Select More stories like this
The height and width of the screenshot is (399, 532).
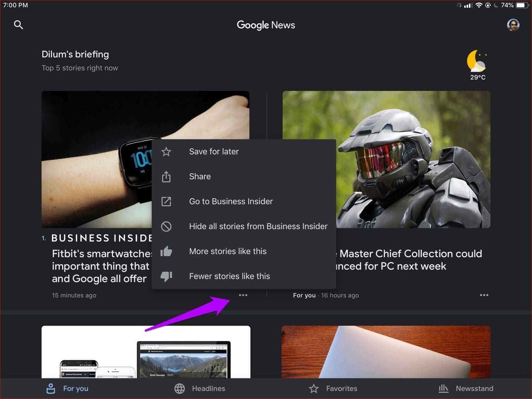pyautogui.click(x=244, y=251)
